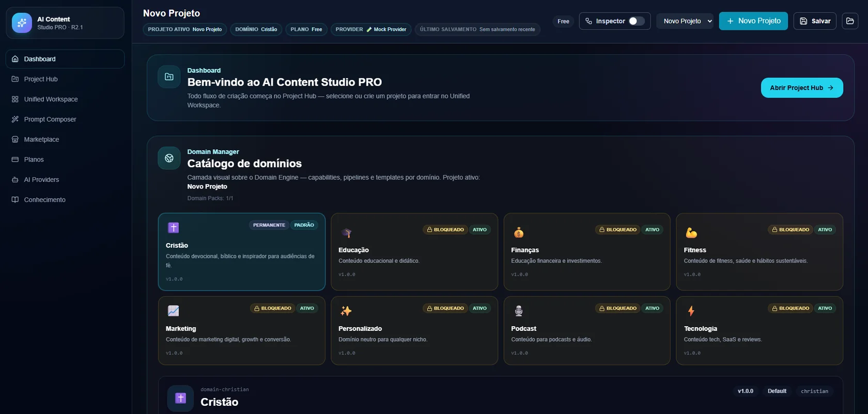Click the Domain Manager globe icon
Image resolution: width=868 pixels, height=414 pixels.
pos(169,158)
